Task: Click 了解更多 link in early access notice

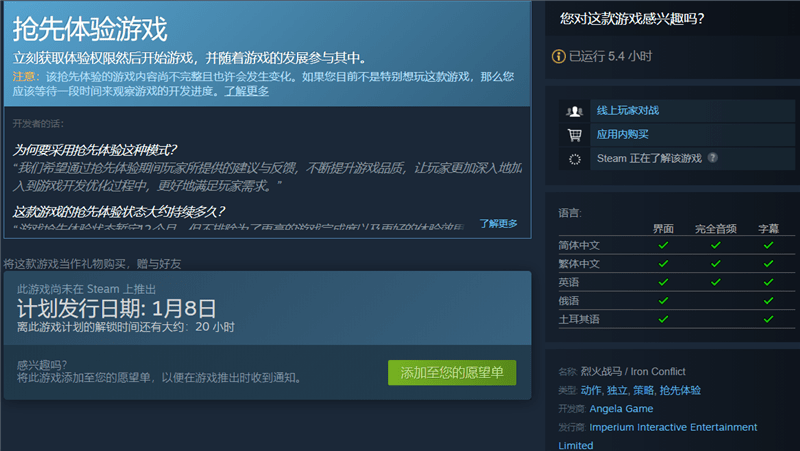Action: 246,91
